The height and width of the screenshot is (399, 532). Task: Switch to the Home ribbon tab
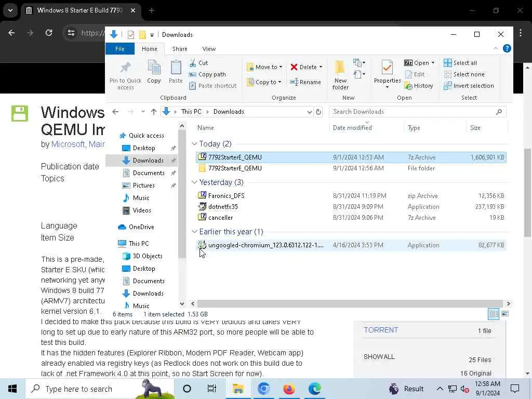coord(149,49)
